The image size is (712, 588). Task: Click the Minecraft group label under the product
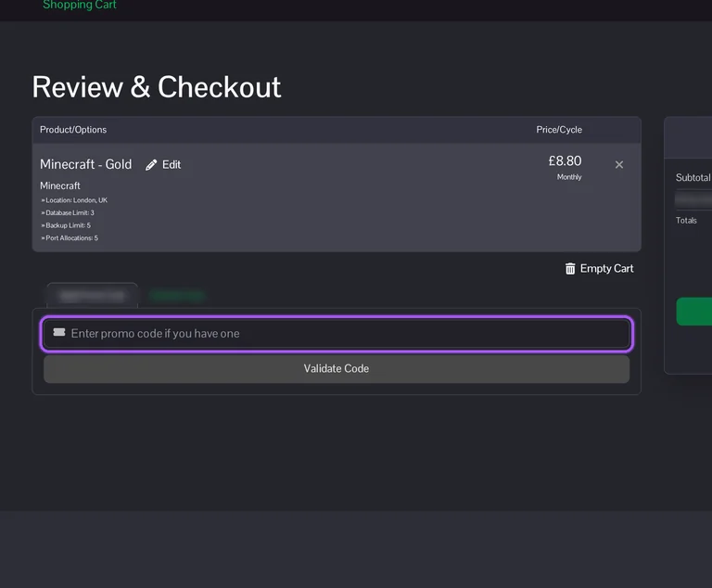60,185
